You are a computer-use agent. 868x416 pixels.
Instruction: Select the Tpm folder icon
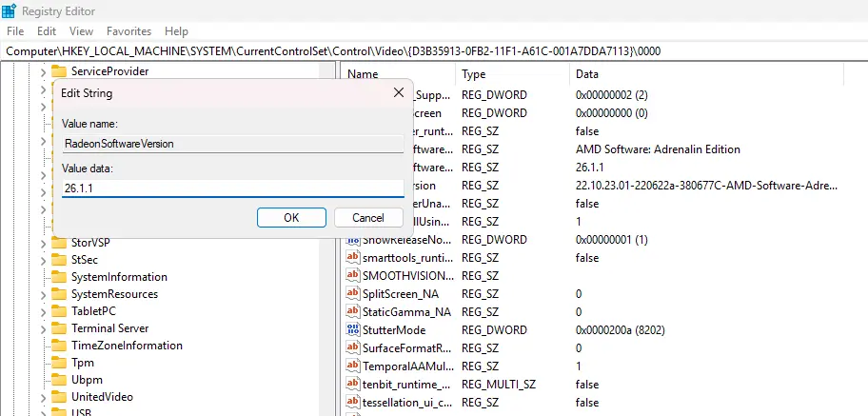[59, 363]
